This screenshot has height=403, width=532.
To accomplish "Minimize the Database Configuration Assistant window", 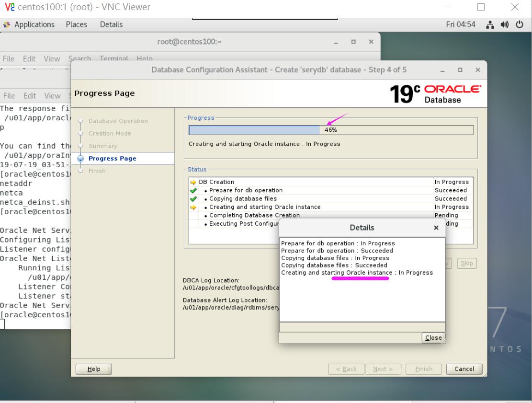I will tap(442, 70).
